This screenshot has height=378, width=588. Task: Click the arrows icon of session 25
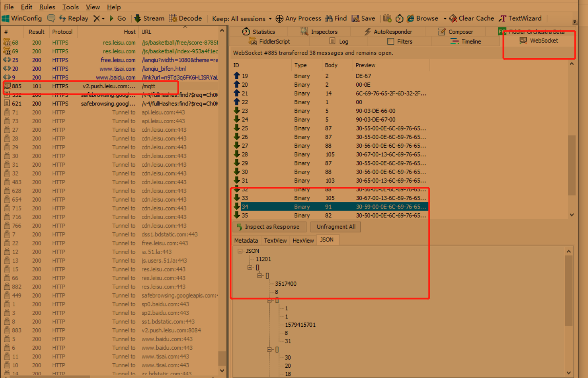tap(7, 60)
